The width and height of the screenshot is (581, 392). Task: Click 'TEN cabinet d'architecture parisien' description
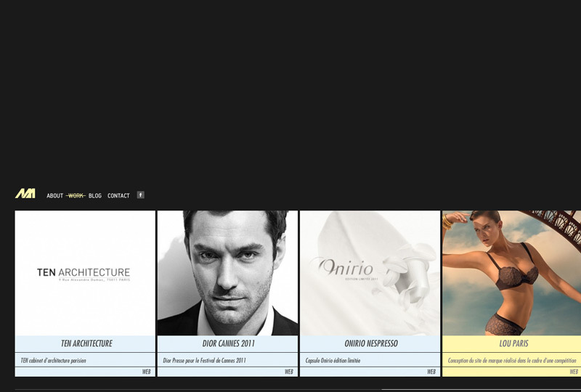(x=53, y=360)
